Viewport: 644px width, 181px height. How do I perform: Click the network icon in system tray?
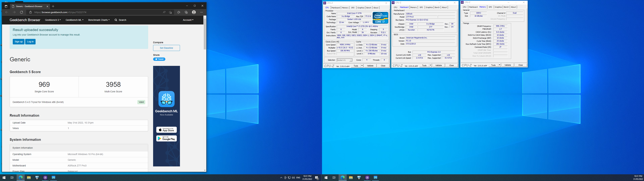point(289,178)
